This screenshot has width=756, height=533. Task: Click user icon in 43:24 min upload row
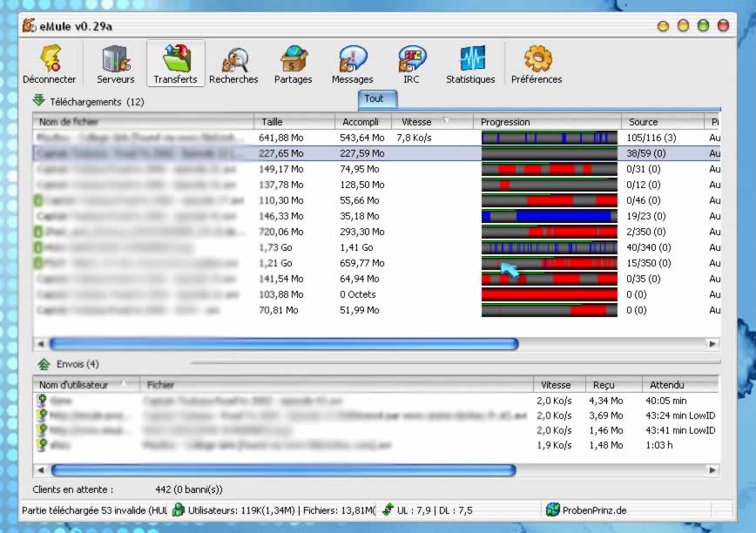42,415
